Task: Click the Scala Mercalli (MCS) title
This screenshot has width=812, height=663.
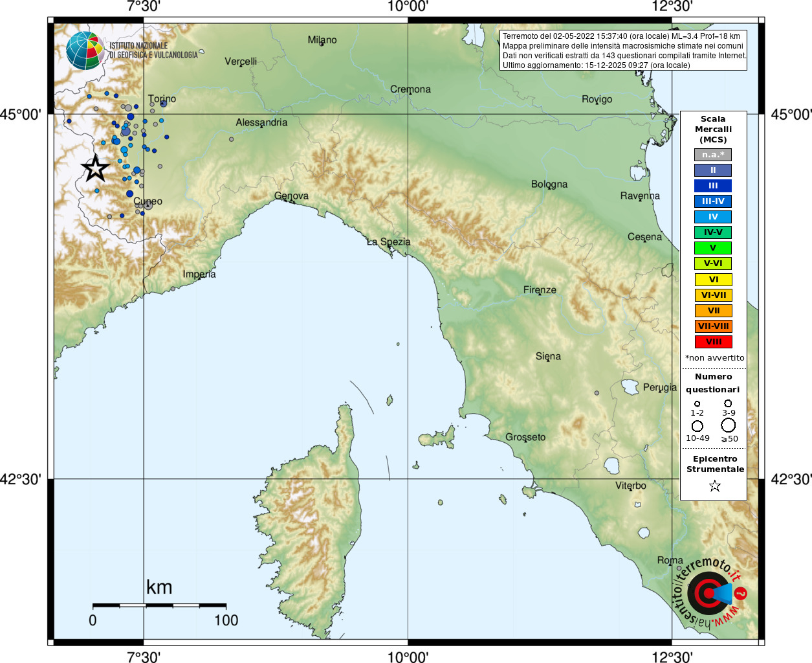Action: 713,129
